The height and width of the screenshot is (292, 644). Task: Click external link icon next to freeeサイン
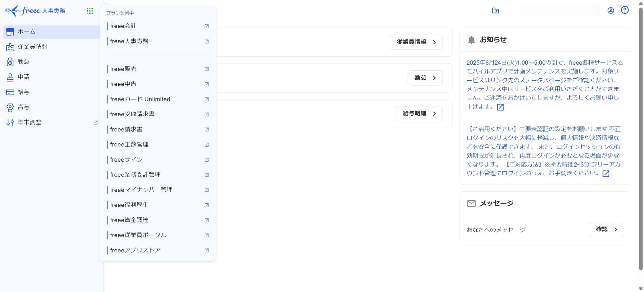207,160
